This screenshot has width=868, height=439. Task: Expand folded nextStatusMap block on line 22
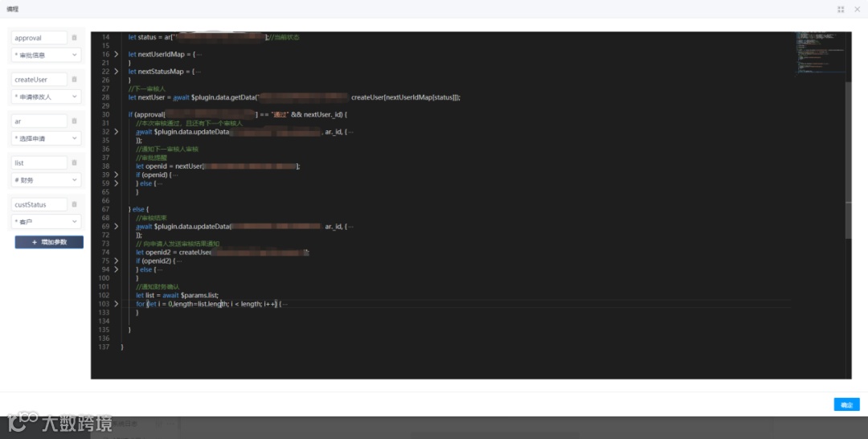point(117,72)
